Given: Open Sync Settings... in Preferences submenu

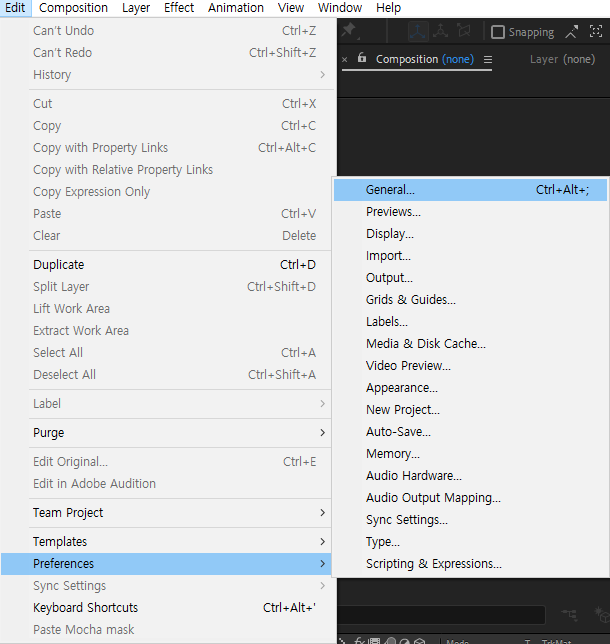Looking at the screenshot, I should click(470, 520).
